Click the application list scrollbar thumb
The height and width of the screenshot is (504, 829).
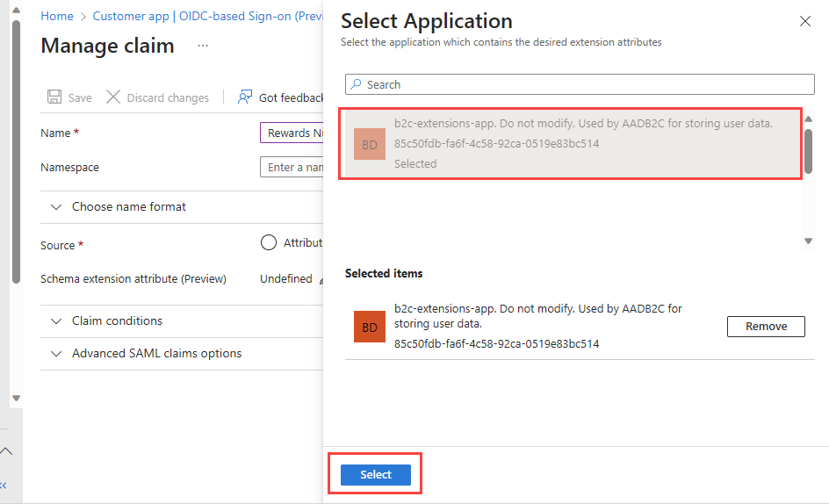tap(808, 151)
